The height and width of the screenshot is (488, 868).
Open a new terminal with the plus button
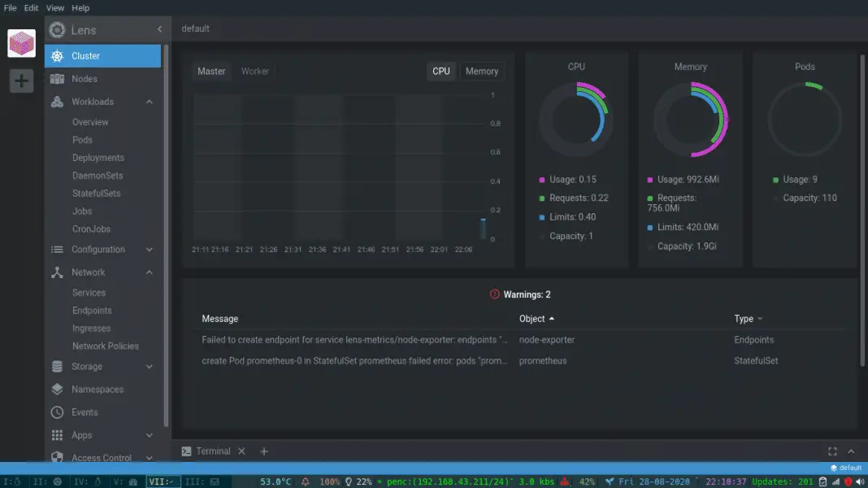(263, 451)
